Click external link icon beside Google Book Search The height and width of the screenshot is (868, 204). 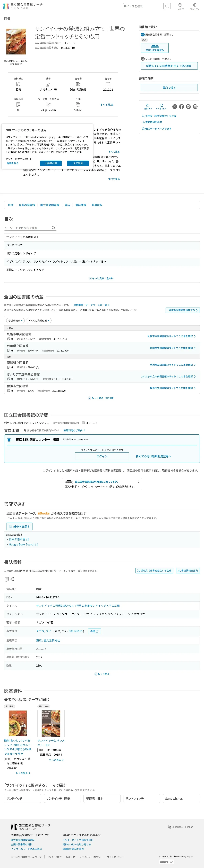coord(37,544)
